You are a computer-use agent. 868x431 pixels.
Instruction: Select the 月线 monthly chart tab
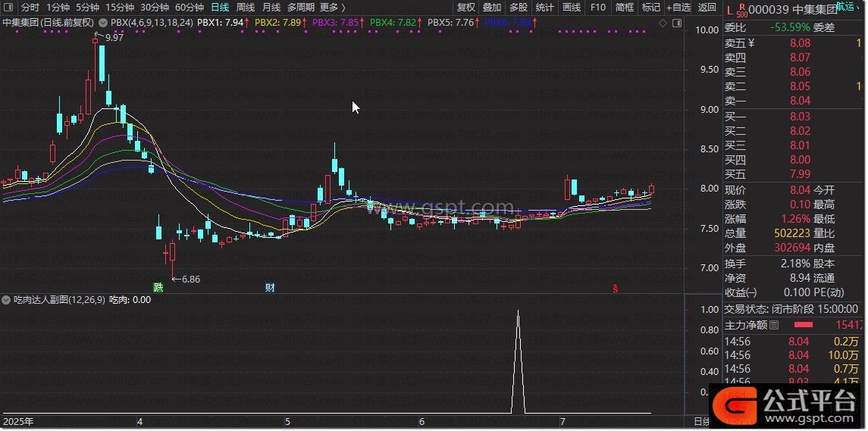coord(271,7)
